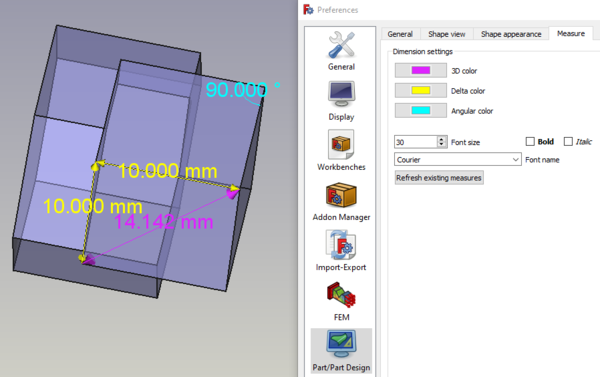Open the Workbenches preferences icon
This screenshot has height=377, width=600.
(x=341, y=144)
